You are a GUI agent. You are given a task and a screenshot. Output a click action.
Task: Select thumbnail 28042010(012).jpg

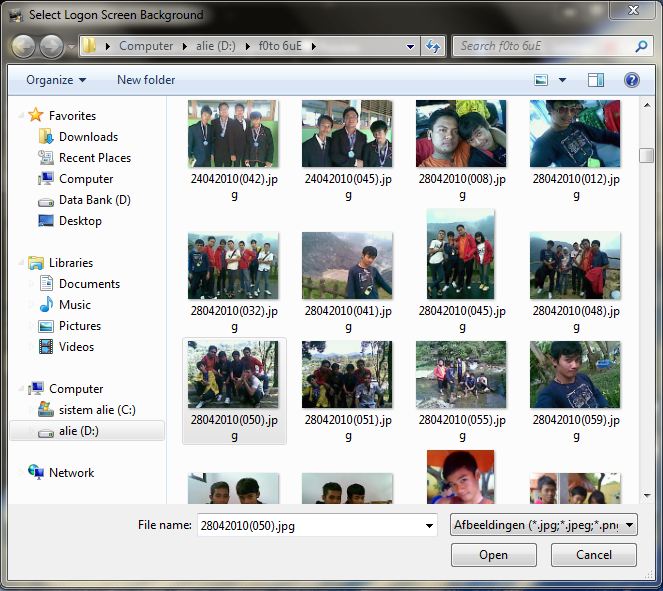pyautogui.click(x=575, y=134)
